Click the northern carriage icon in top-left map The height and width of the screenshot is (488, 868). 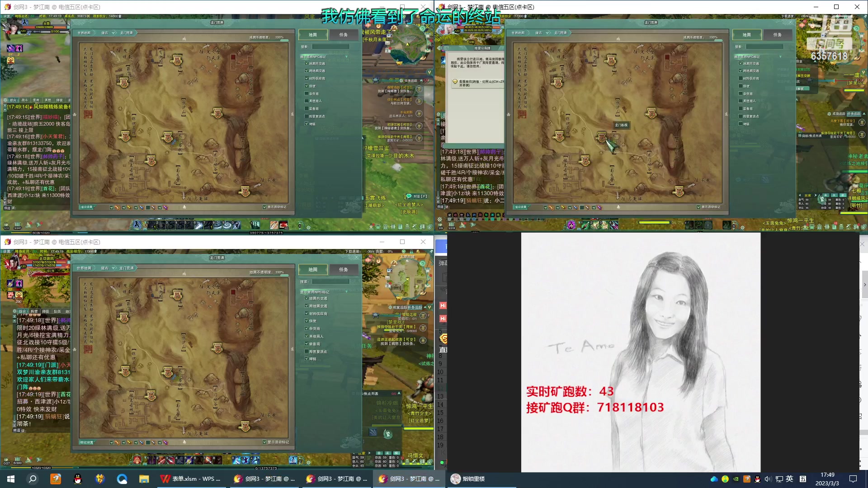point(177,60)
